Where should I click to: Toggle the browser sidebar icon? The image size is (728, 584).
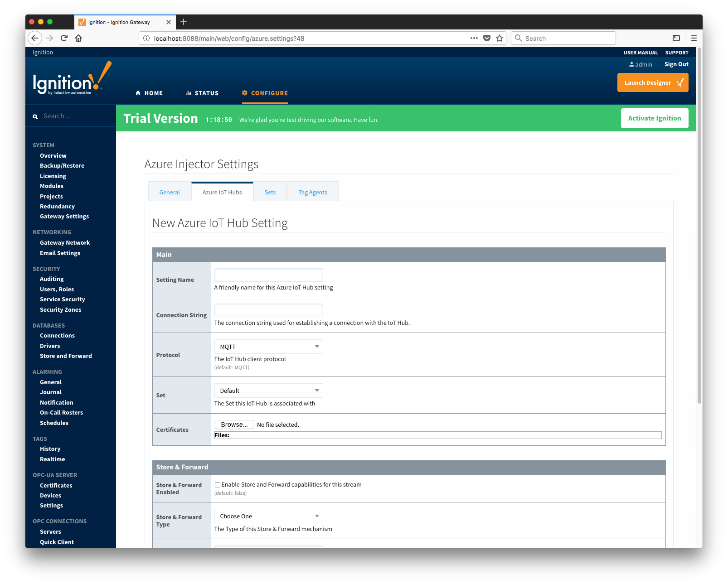pyautogui.click(x=676, y=38)
